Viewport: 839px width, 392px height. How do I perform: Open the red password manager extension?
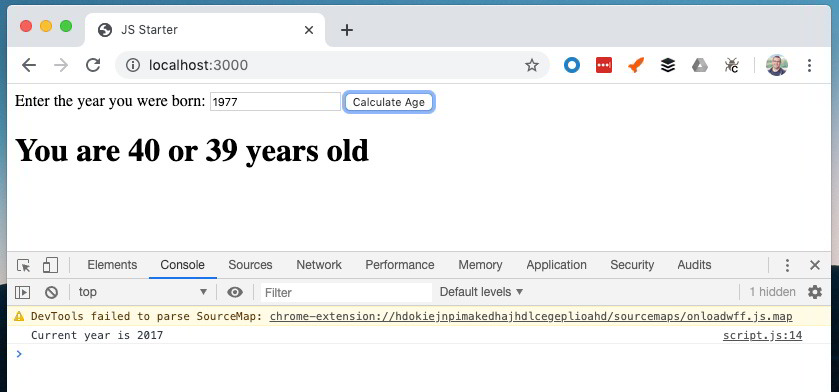pos(604,65)
